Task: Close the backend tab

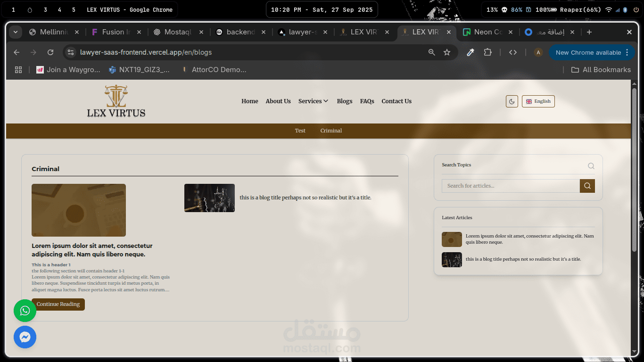Action: 264,32
